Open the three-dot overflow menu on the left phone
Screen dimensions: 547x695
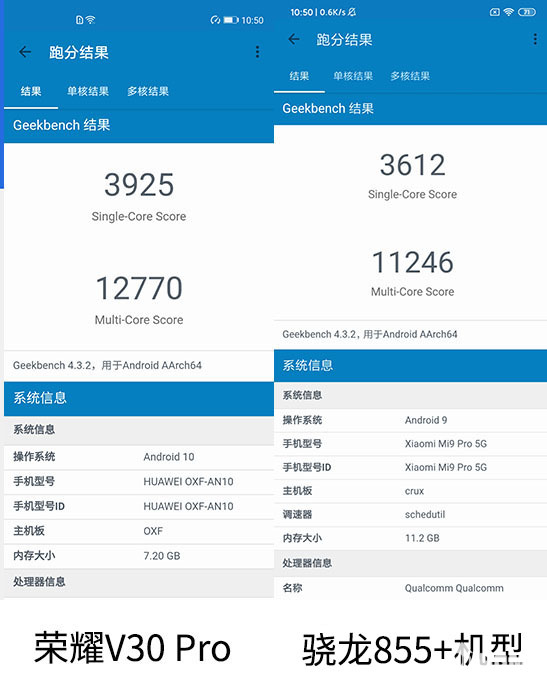click(x=257, y=52)
